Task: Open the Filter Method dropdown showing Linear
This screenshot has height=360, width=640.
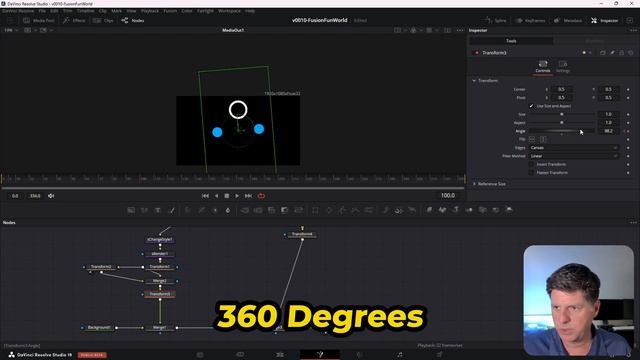Action: coord(574,156)
